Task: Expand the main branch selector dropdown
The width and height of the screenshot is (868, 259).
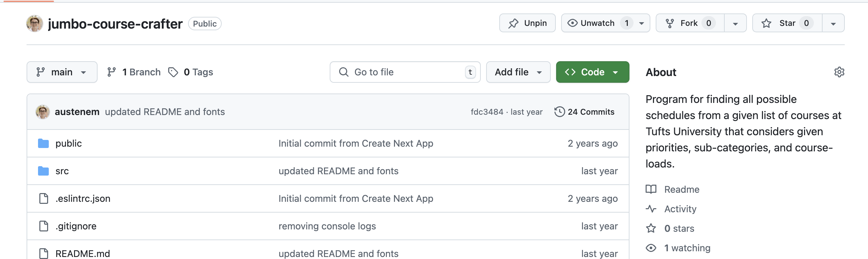Action: [x=62, y=72]
